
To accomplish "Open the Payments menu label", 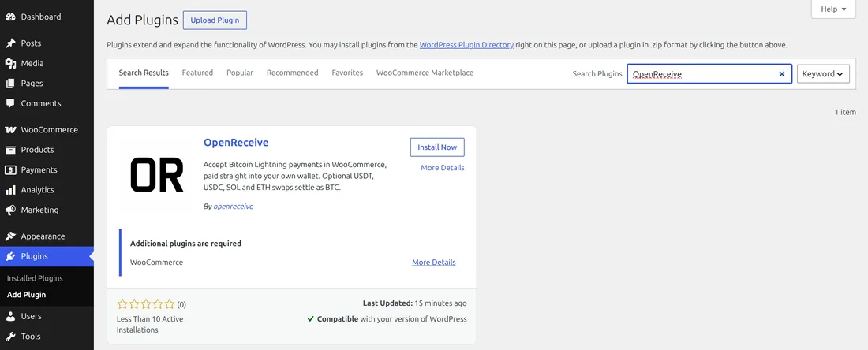I will click(39, 169).
